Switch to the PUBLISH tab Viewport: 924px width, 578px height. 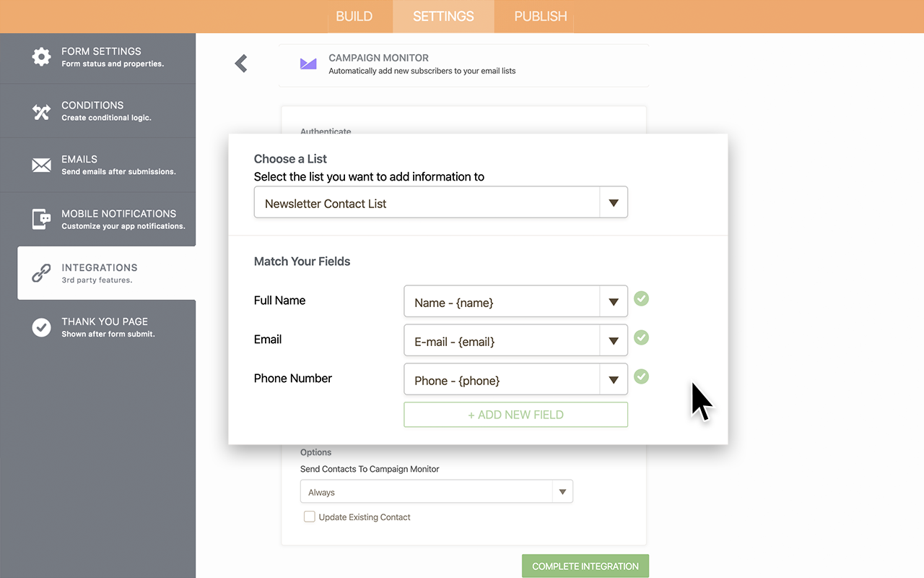[x=540, y=17]
